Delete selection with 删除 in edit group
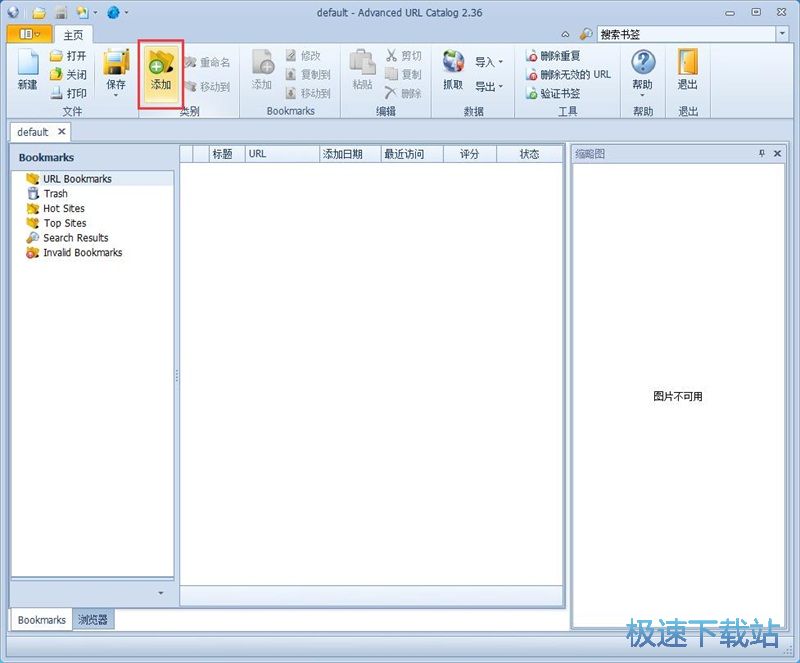This screenshot has width=800, height=663. 404,93
